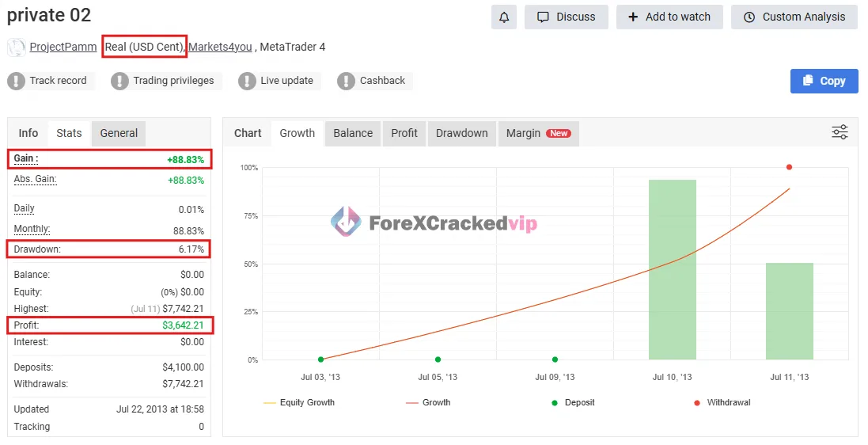This screenshot has height=445, width=868.
Task: Click the Track record warning icon
Action: (x=17, y=81)
